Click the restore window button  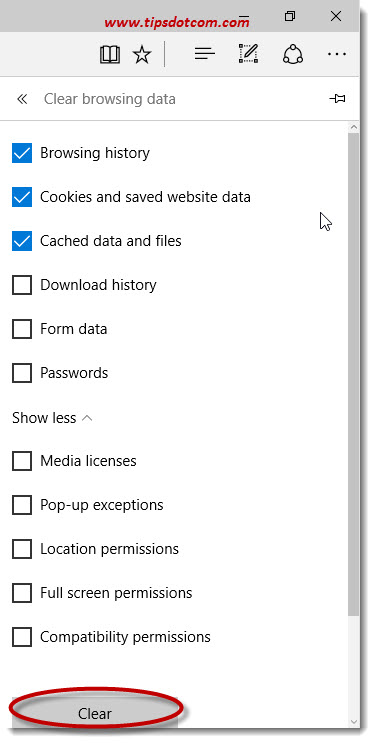[x=289, y=17]
